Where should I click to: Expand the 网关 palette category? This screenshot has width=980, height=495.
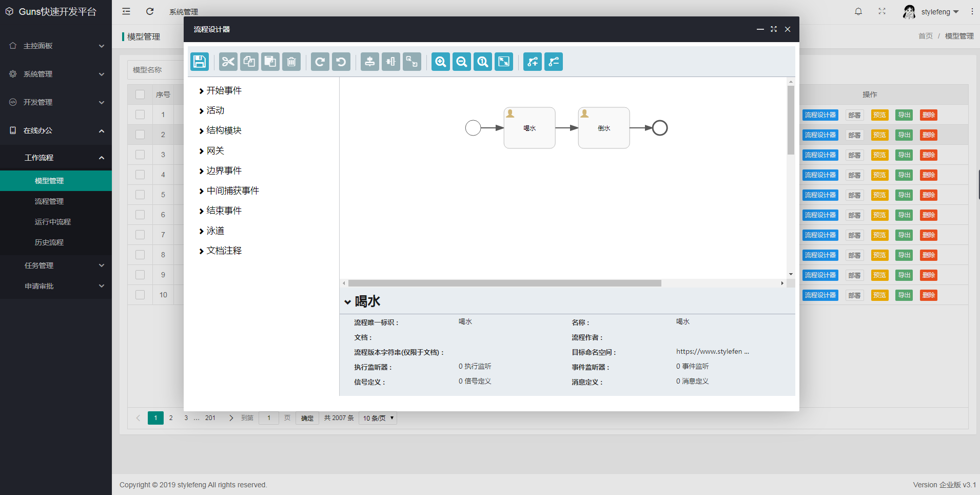point(214,150)
